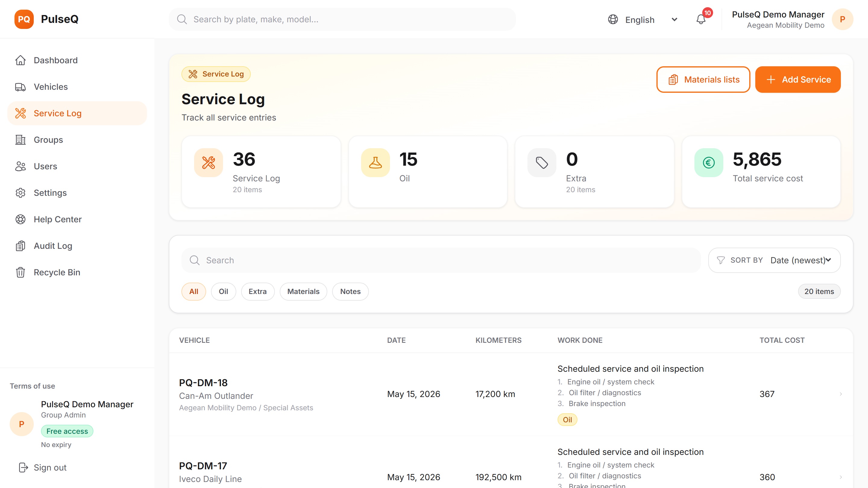Click the Free access badge
This screenshot has height=488, width=868.
67,431
